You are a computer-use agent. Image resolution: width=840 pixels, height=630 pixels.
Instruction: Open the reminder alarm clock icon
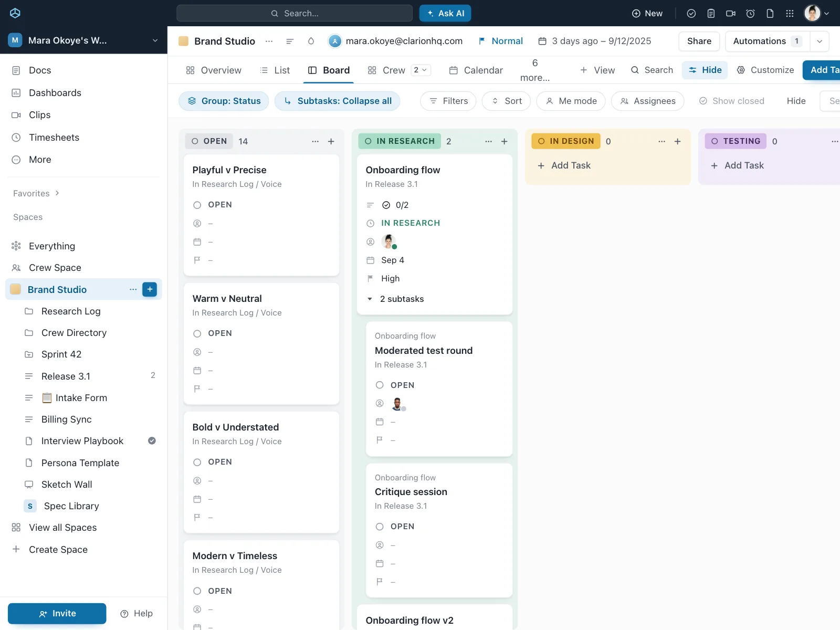click(x=750, y=14)
